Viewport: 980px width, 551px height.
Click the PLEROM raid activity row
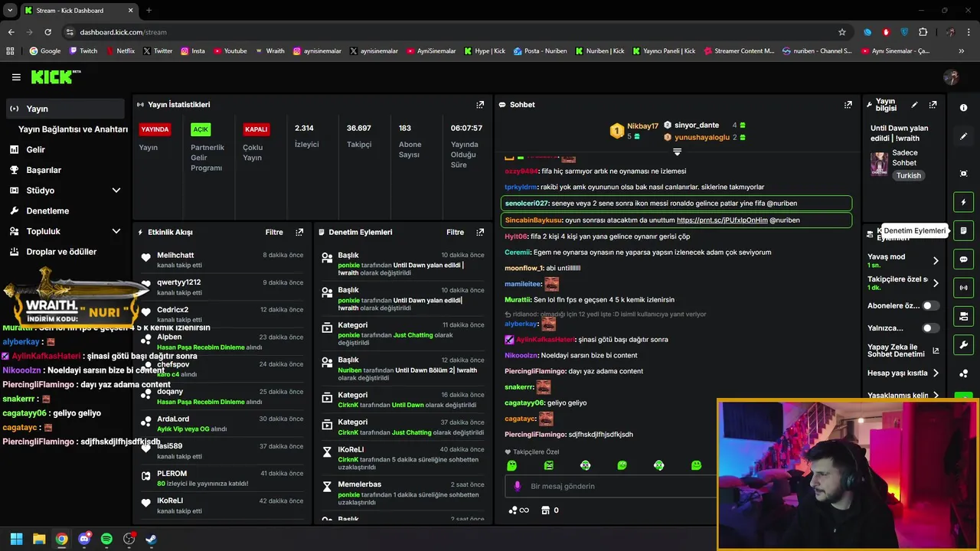point(222,478)
